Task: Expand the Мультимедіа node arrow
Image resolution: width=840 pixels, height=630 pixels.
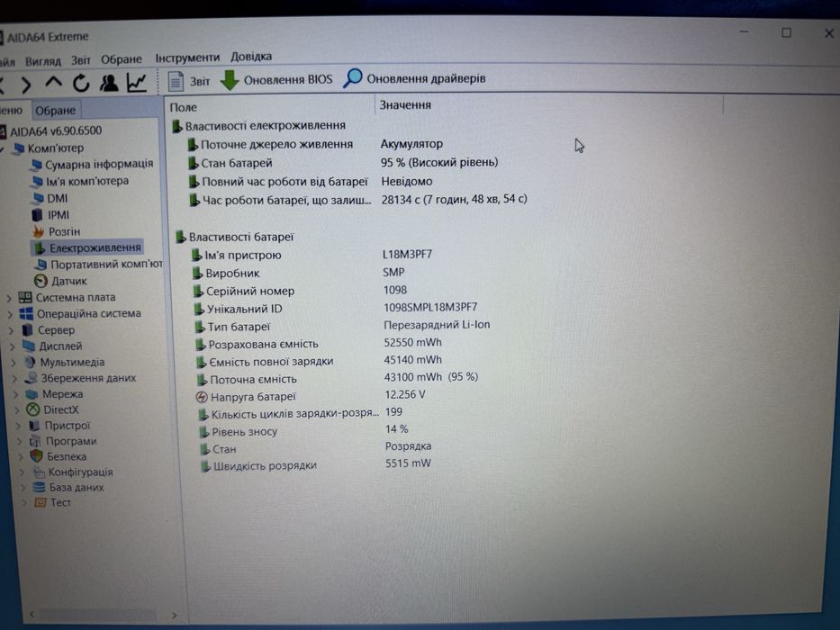Action: (x=14, y=364)
